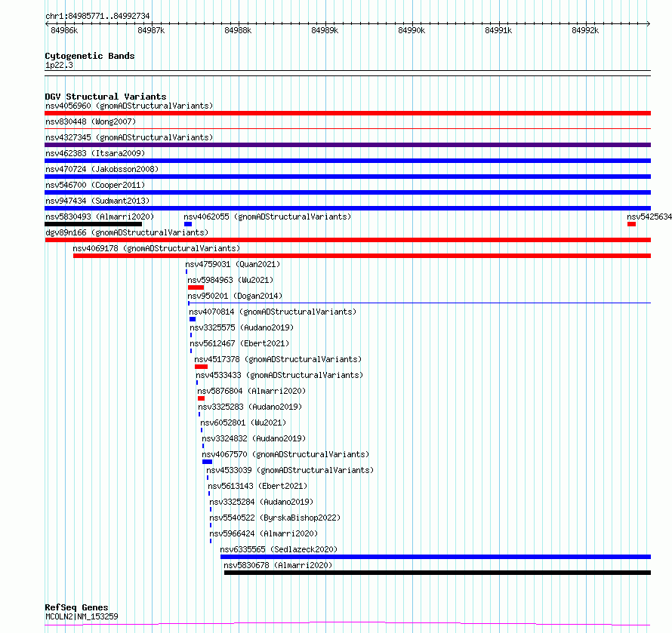Screen dimensions: 672x633
Task: Open nsv6052801 (Wu2021) label
Action: tap(243, 423)
